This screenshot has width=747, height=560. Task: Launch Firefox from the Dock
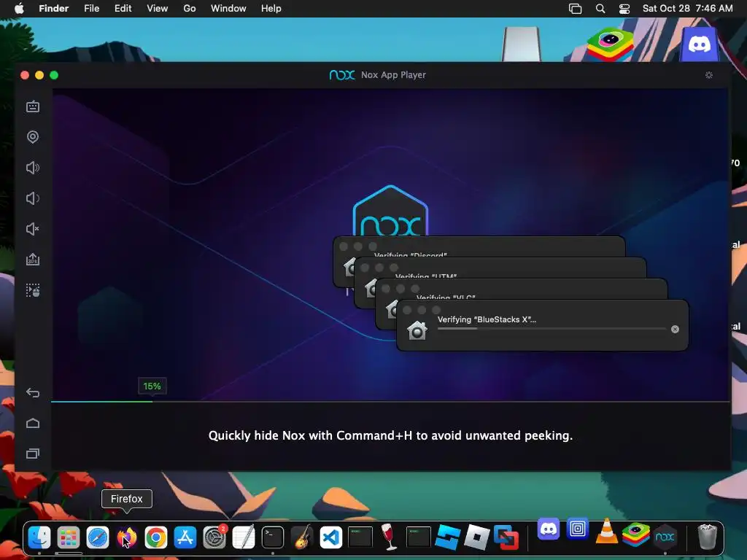127,537
